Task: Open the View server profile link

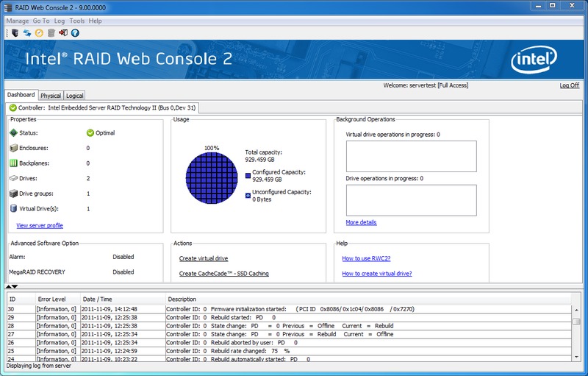Action: coord(40,225)
